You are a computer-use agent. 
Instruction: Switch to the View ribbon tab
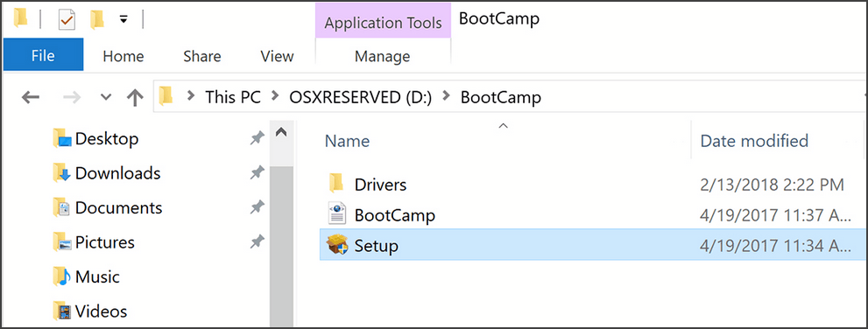277,56
